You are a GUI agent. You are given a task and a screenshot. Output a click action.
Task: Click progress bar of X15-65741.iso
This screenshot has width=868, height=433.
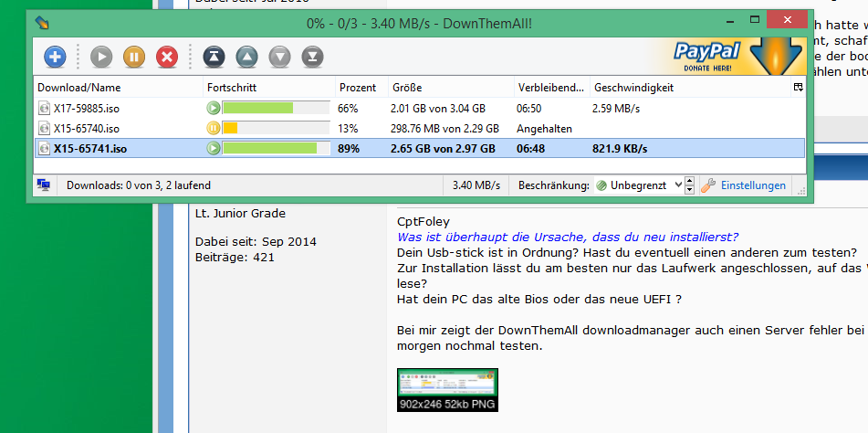276,148
